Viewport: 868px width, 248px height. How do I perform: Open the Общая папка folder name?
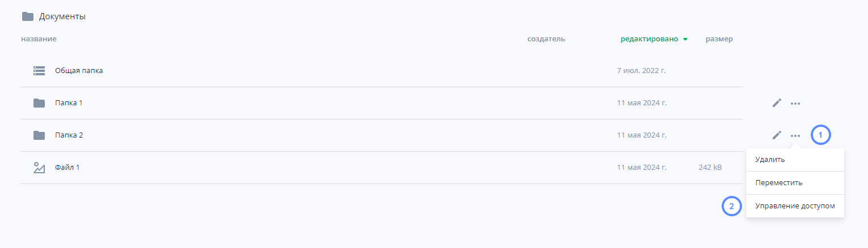click(79, 71)
